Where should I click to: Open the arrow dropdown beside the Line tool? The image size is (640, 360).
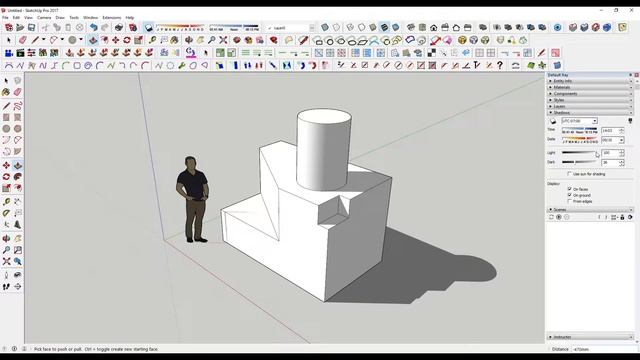(x=43, y=40)
